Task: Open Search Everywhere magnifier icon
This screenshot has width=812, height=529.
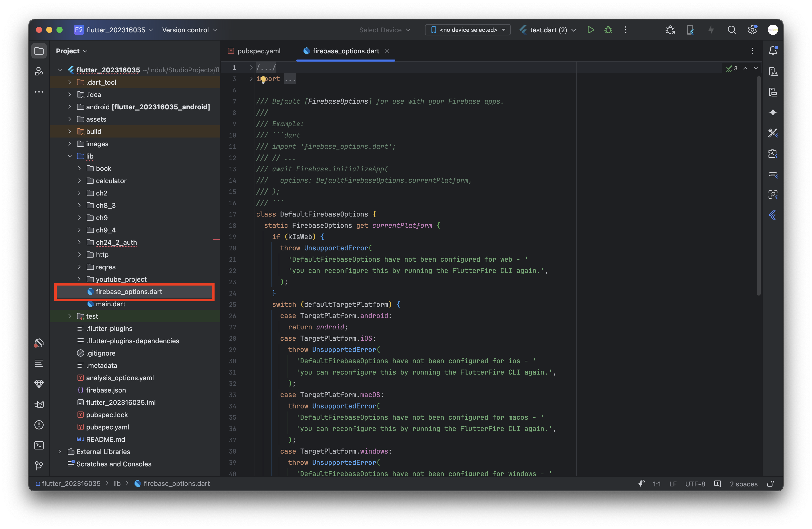Action: (731, 30)
